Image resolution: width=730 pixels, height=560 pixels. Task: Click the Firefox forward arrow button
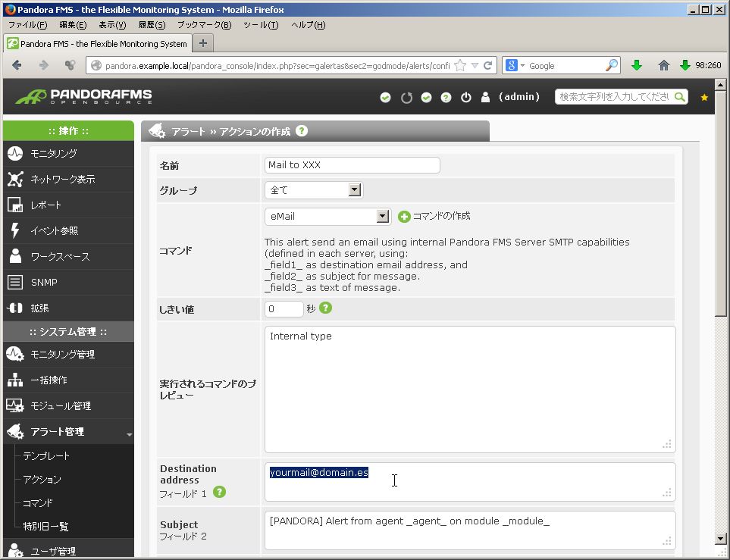tap(44, 65)
